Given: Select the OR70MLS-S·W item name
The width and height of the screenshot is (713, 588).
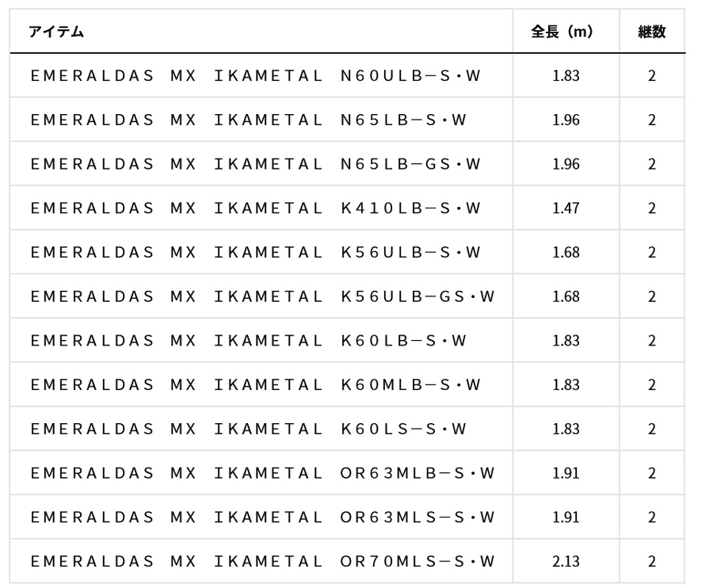Looking at the screenshot, I should pyautogui.click(x=263, y=562).
